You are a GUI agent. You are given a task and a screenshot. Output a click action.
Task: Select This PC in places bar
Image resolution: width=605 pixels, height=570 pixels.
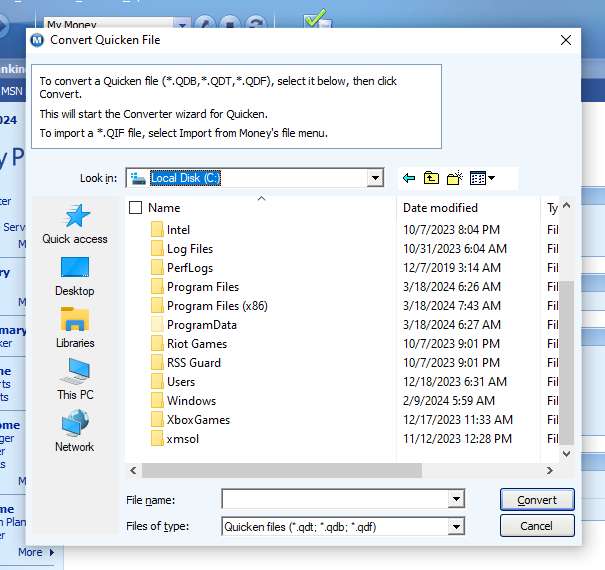pos(75,379)
